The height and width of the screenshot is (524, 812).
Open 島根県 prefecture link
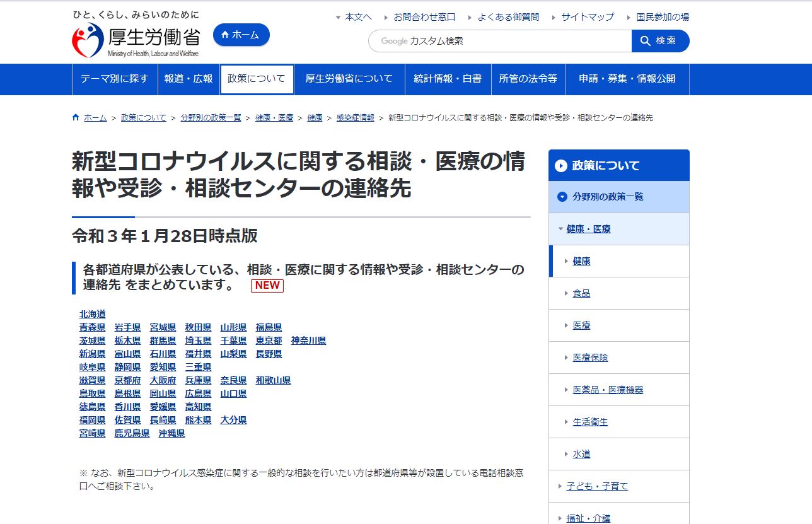point(128,393)
